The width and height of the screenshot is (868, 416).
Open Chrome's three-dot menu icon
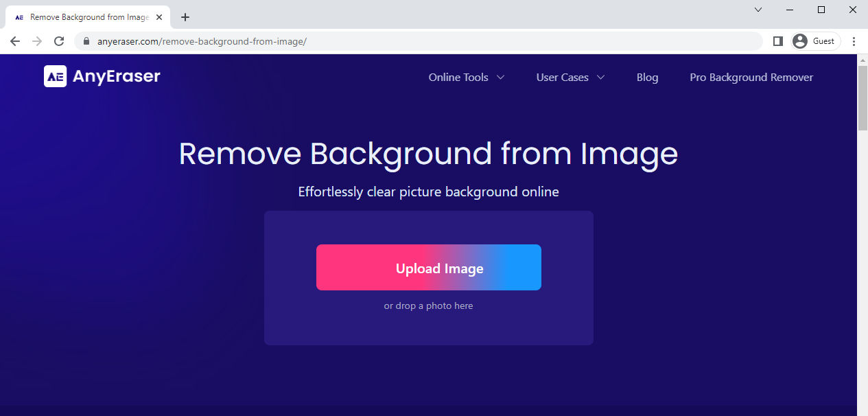pos(854,41)
